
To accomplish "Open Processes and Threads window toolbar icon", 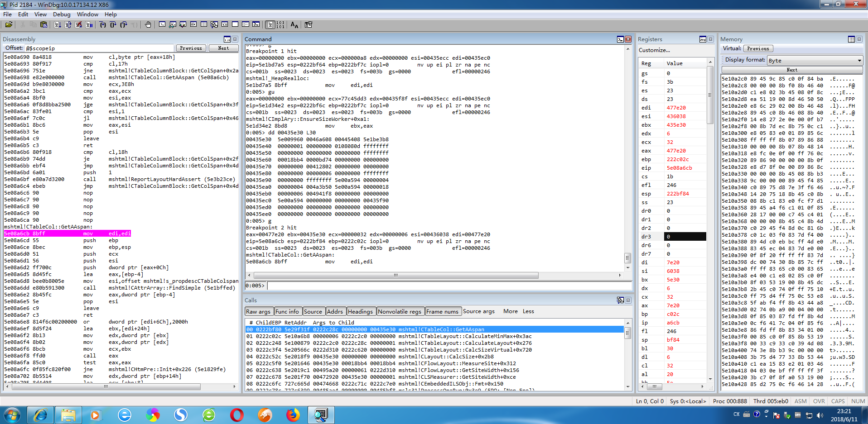I will click(246, 24).
